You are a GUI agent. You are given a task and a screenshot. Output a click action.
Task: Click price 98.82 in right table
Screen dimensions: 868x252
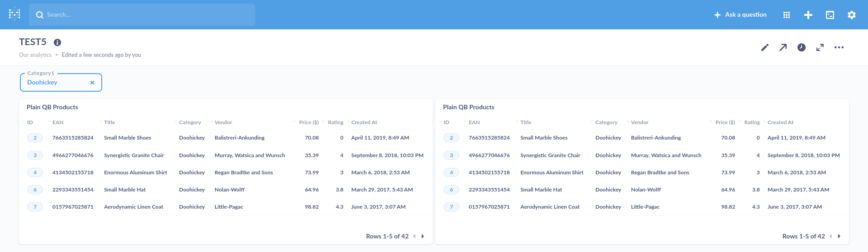[728, 207]
